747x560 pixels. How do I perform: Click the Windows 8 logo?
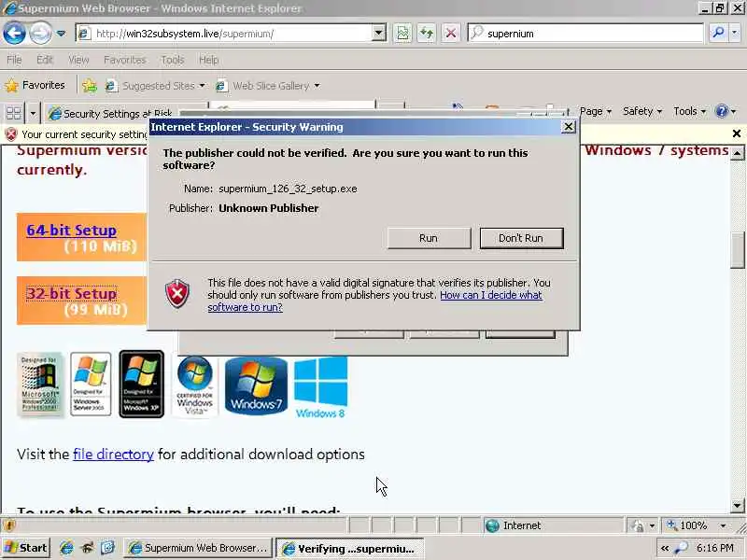(x=320, y=388)
